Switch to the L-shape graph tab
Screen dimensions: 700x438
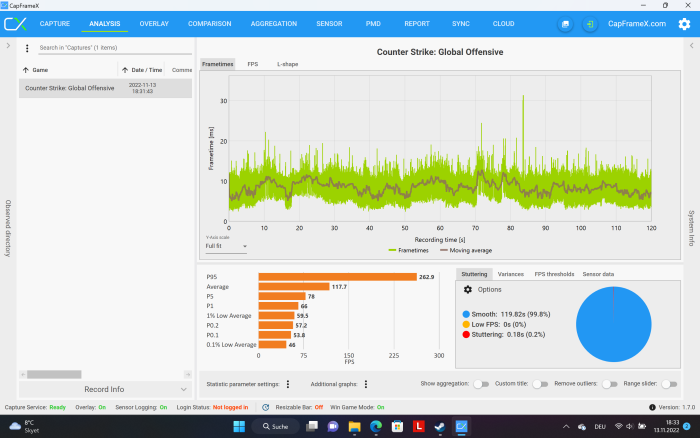tap(287, 64)
